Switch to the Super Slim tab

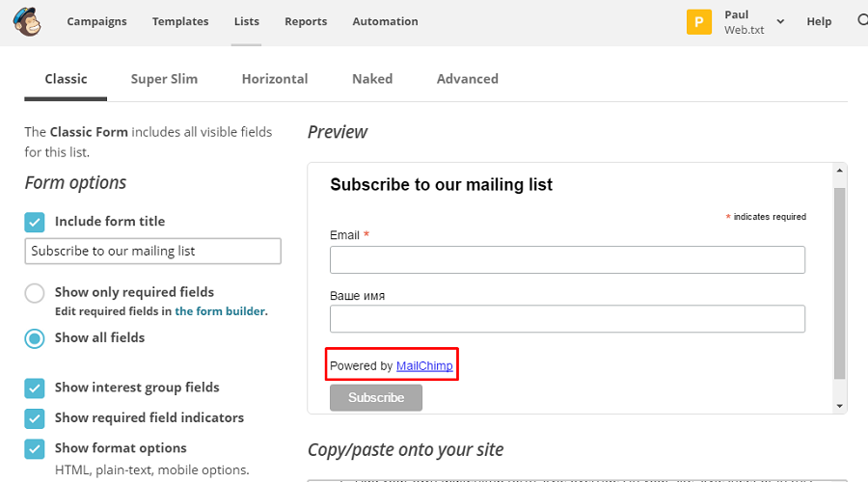pyautogui.click(x=164, y=79)
